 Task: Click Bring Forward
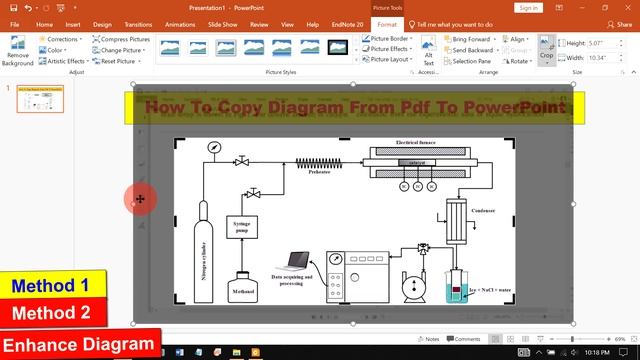[470, 39]
